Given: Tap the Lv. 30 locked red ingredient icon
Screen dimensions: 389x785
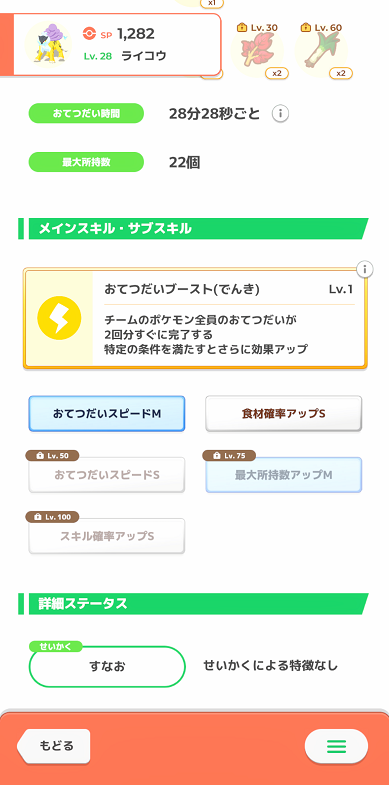Looking at the screenshot, I should (258, 50).
